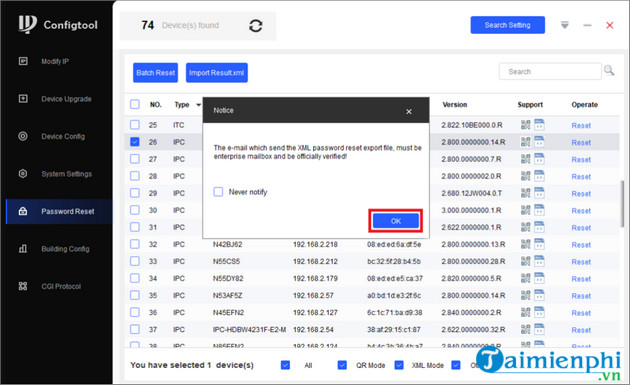Click the Version column header

click(x=454, y=104)
